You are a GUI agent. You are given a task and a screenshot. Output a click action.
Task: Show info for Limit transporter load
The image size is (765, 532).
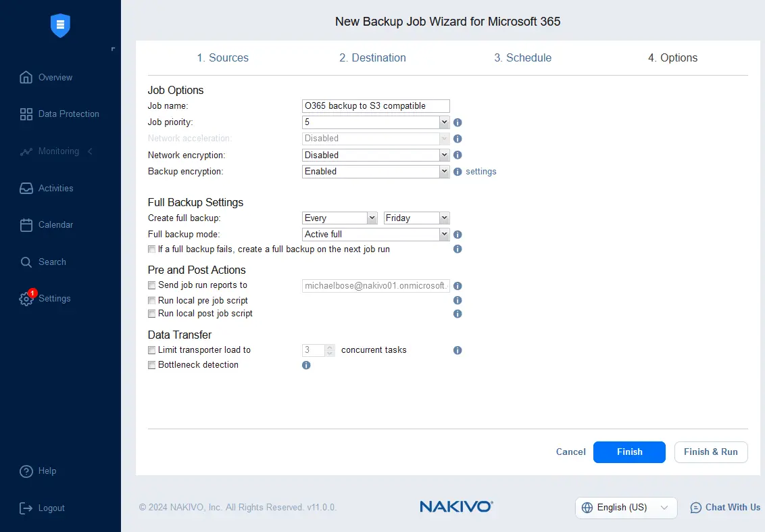pos(458,350)
